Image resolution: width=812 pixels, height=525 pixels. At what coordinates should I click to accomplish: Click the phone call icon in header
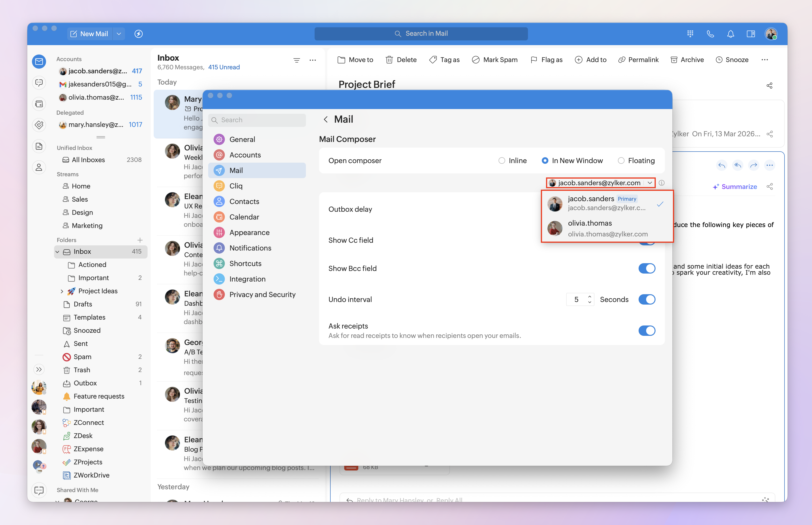[x=710, y=34]
